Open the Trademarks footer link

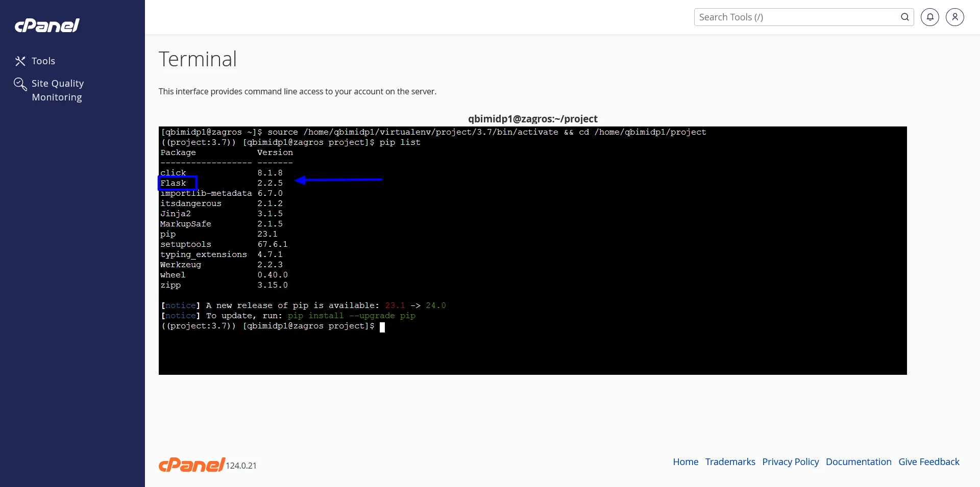730,462
